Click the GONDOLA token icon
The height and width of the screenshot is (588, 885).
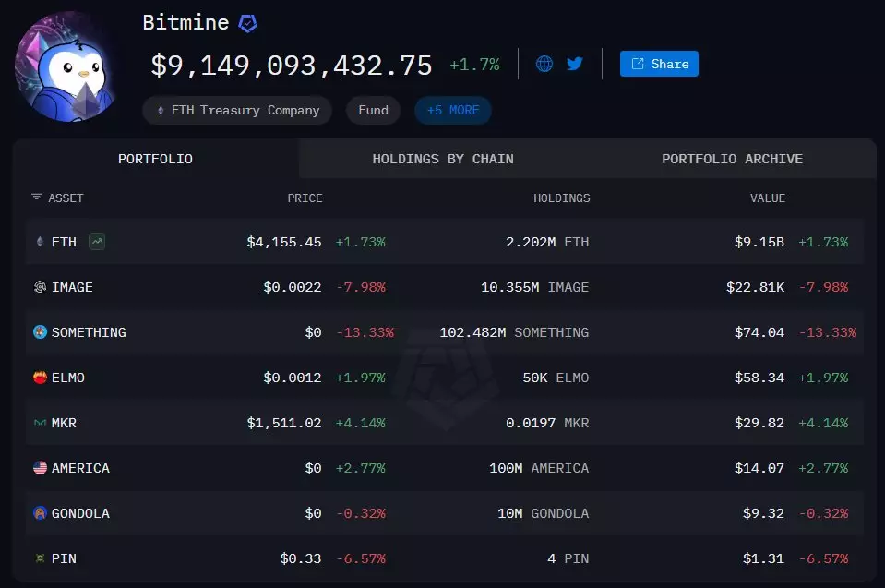point(40,513)
